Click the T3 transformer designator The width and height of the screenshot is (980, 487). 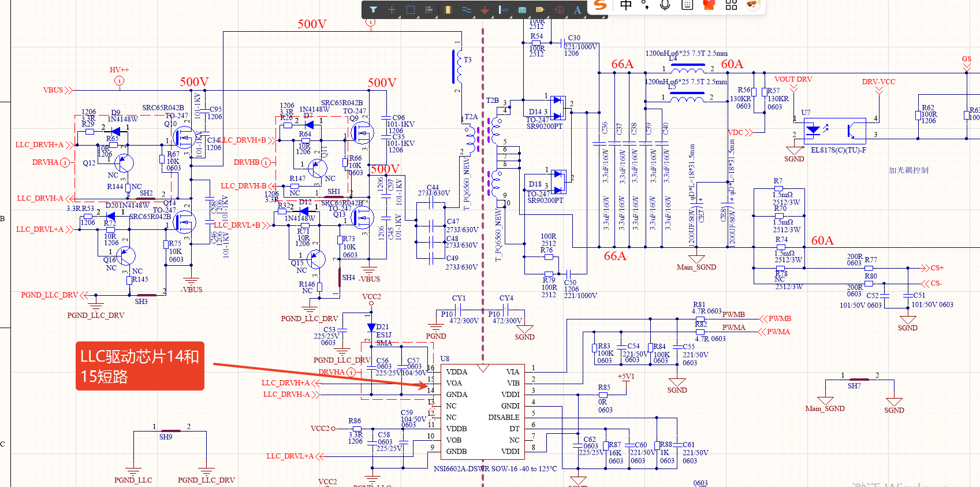pos(467,60)
